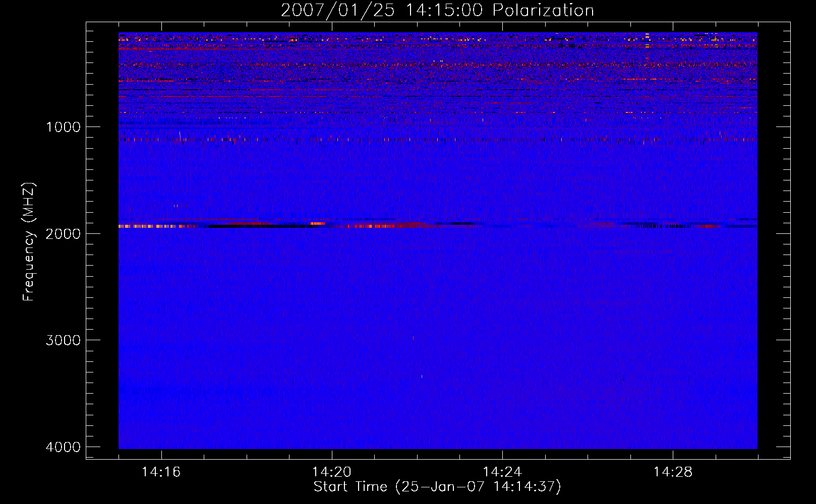
Task: Click the 14:20 time tick label
Action: [x=332, y=472]
